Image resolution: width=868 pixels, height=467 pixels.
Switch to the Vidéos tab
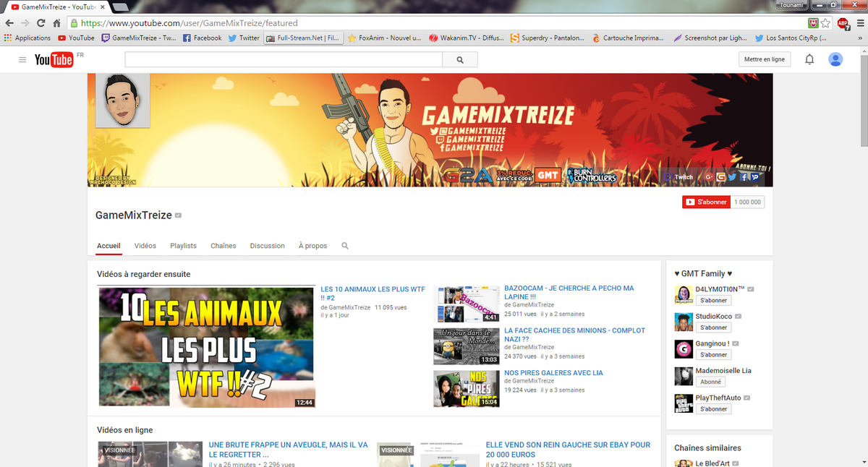[x=145, y=246]
